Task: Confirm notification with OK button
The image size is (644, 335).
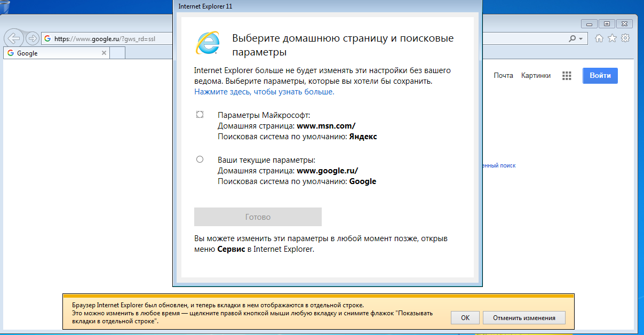Action: point(465,317)
